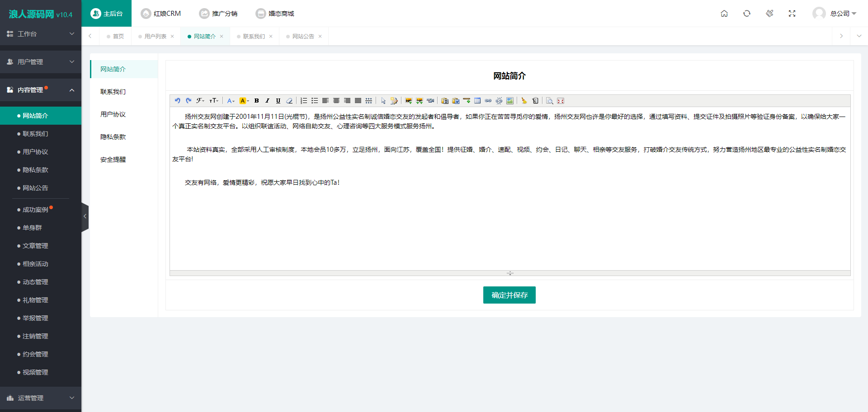868x412 pixels.
Task: Toggle bold formatting in the editor
Action: coord(256,101)
